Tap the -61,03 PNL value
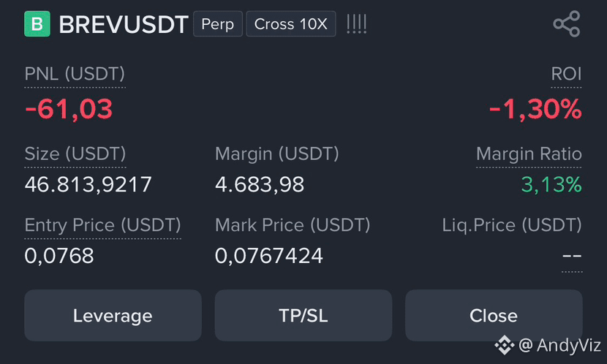This screenshot has width=607, height=364. [69, 109]
